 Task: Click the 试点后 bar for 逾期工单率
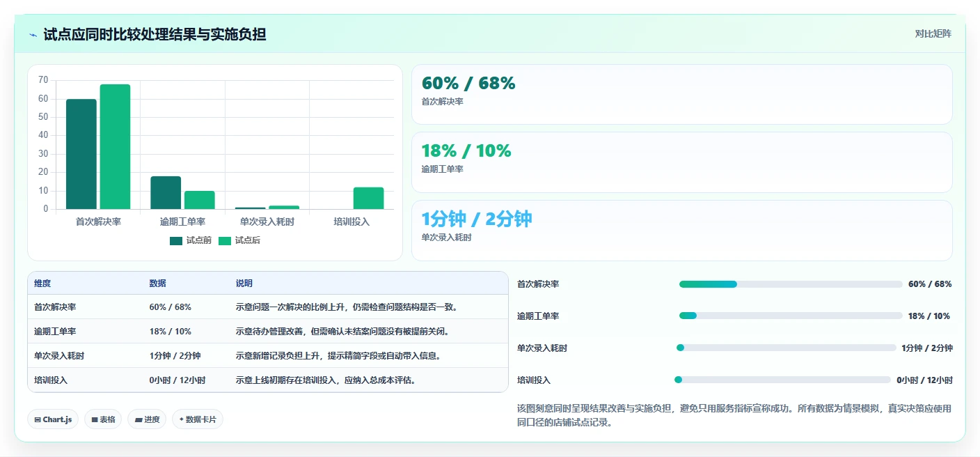coord(199,200)
